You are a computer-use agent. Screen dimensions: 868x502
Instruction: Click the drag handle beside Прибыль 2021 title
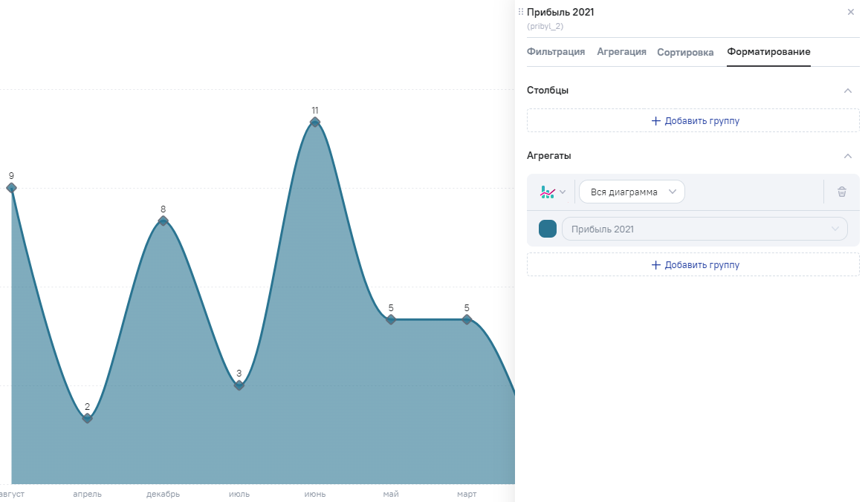coord(520,12)
